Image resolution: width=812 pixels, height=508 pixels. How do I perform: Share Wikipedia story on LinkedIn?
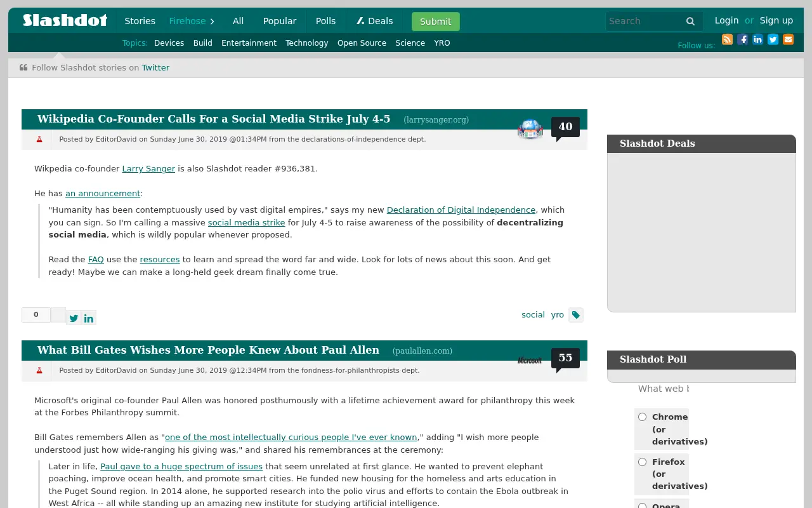pyautogui.click(x=89, y=318)
